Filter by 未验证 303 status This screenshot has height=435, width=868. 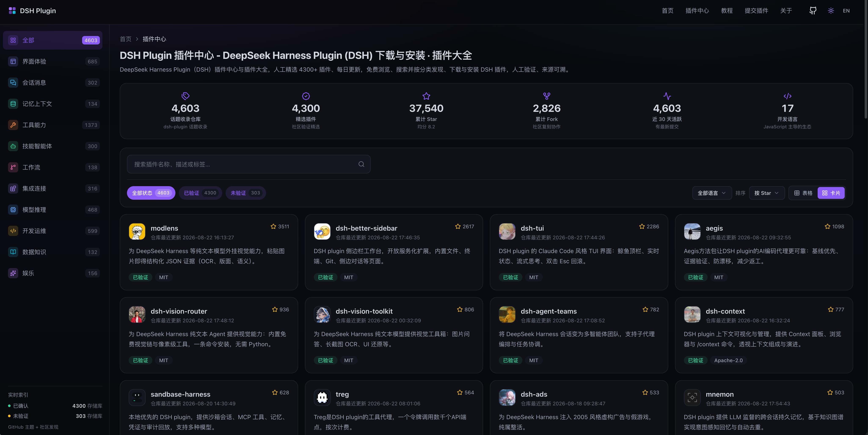(245, 193)
